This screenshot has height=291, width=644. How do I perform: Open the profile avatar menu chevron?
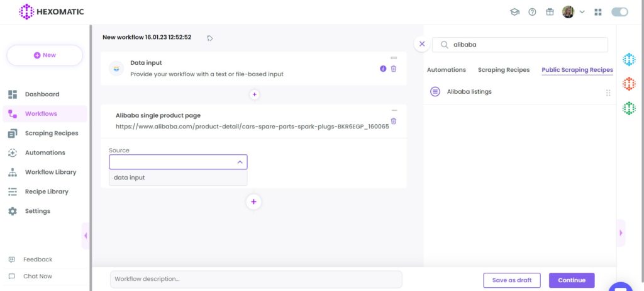tap(582, 12)
